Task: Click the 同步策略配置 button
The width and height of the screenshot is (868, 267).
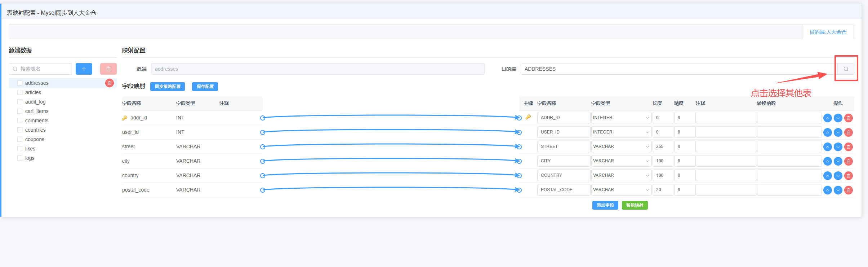Action: coord(168,87)
